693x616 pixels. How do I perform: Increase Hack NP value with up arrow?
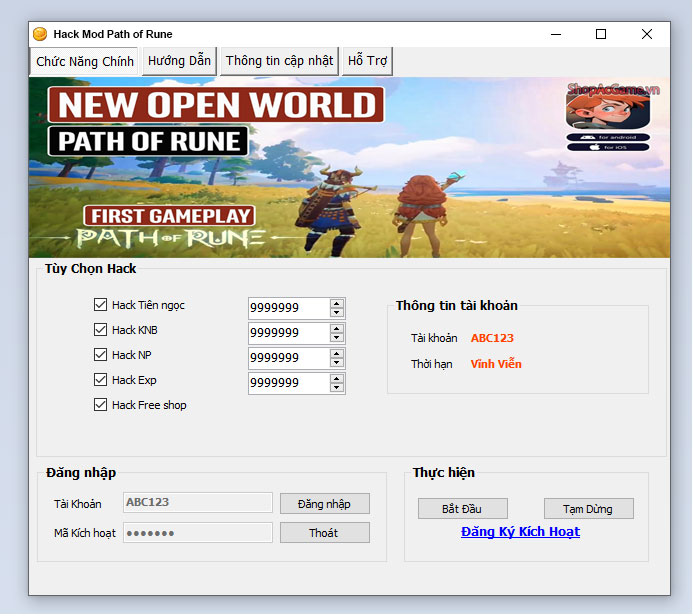337,354
